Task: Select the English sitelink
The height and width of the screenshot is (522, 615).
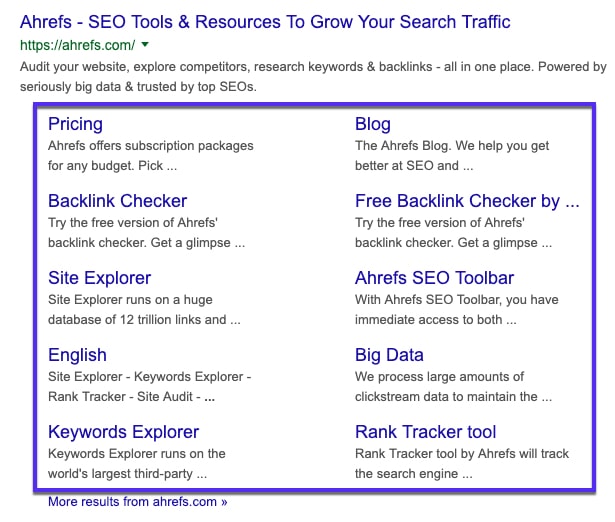Action: click(x=77, y=355)
